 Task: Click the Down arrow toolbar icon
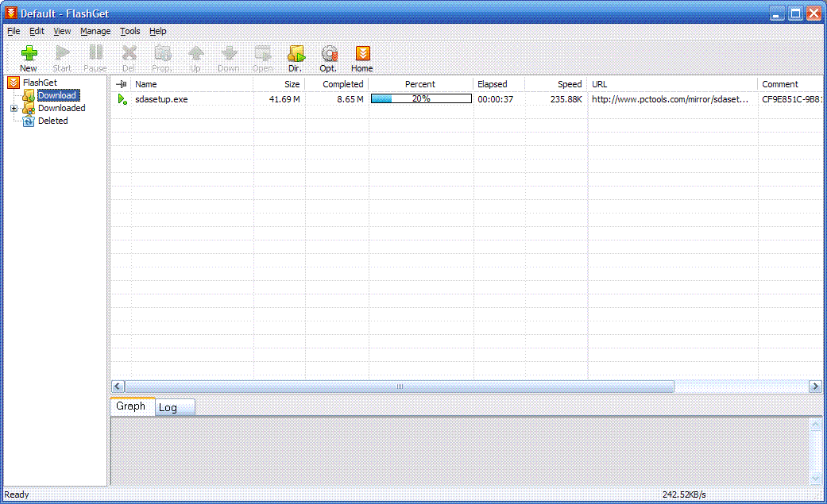[x=229, y=53]
